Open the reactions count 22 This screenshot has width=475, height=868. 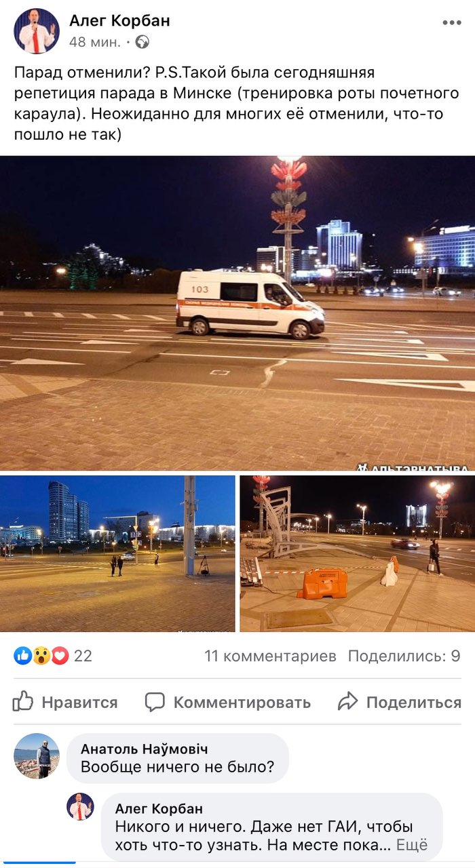[83, 656]
